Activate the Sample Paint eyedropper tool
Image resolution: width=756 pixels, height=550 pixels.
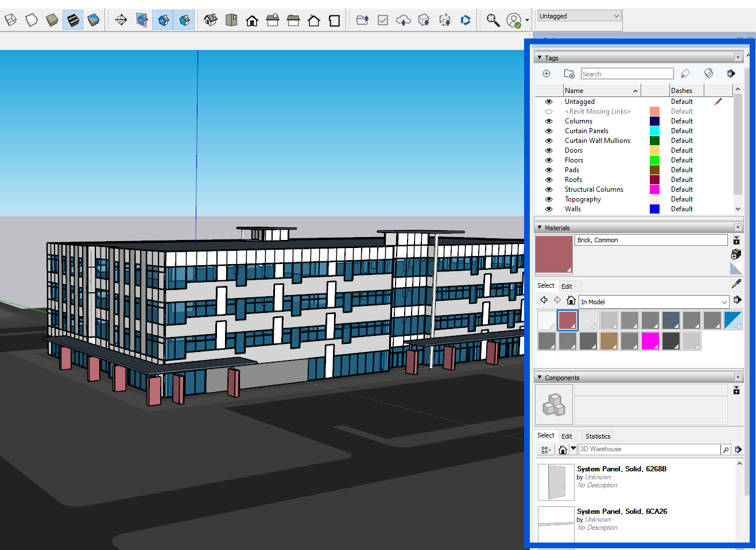(736, 283)
